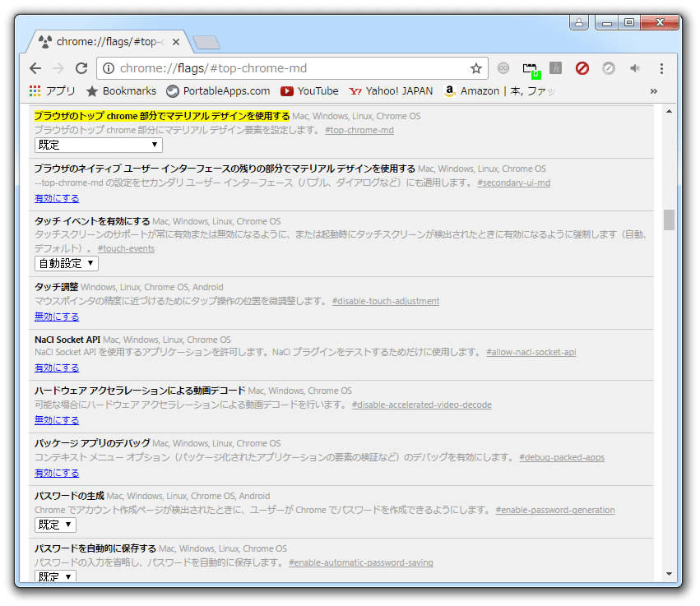Image resolution: width=700 pixels, height=606 pixels.
Task: Click the gray slash extension icon
Action: [555, 67]
